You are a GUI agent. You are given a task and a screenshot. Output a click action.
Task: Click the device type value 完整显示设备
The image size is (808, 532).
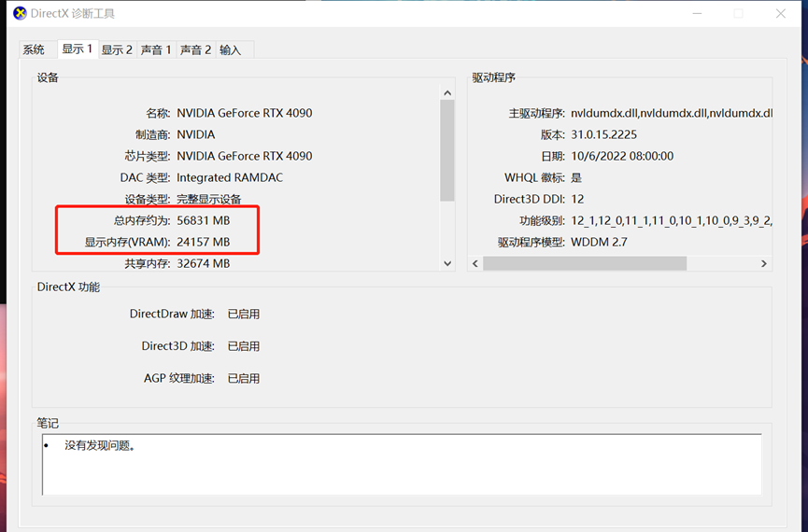point(208,200)
